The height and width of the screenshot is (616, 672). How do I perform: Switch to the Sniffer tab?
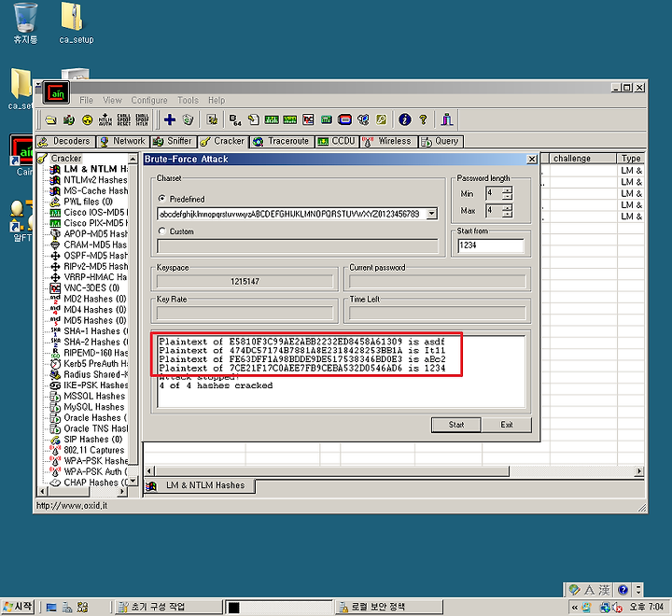point(174,141)
